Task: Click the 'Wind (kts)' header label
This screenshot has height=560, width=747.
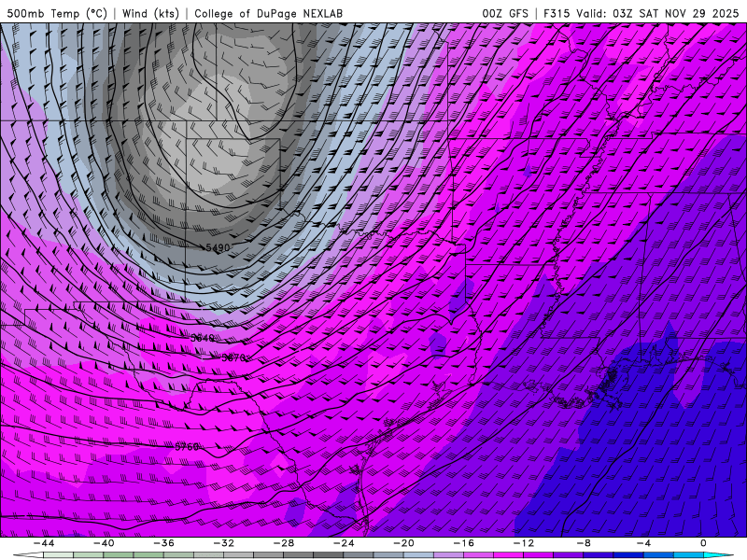Action: click(150, 13)
